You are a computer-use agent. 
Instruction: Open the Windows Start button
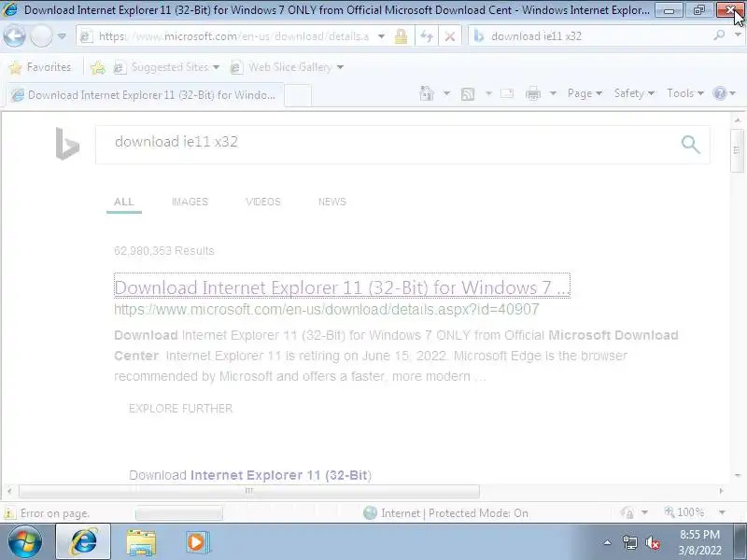[x=25, y=542]
